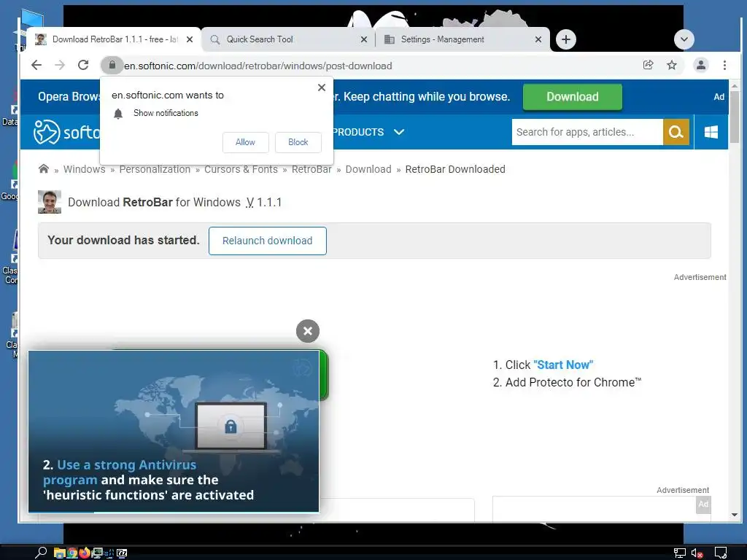Expand the PRODUCTS menu chevron
Image resolution: width=747 pixels, height=560 pixels.
pyautogui.click(x=399, y=132)
